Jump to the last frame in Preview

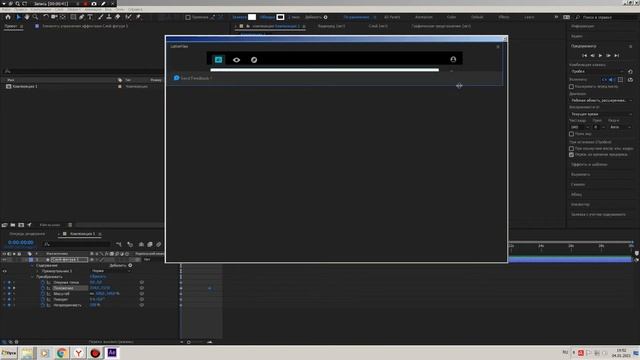617,56
